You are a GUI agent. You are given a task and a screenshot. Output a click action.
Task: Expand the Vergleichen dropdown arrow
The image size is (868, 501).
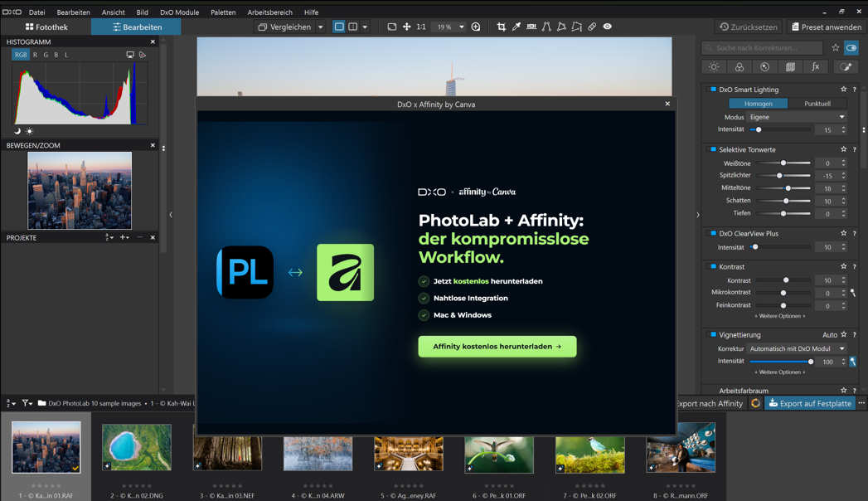(x=320, y=27)
